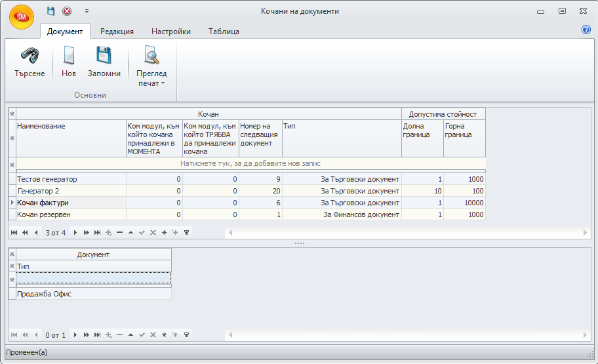The image size is (598, 364).
Task: Go to next record in upper grid navigator
Action: tap(75, 232)
